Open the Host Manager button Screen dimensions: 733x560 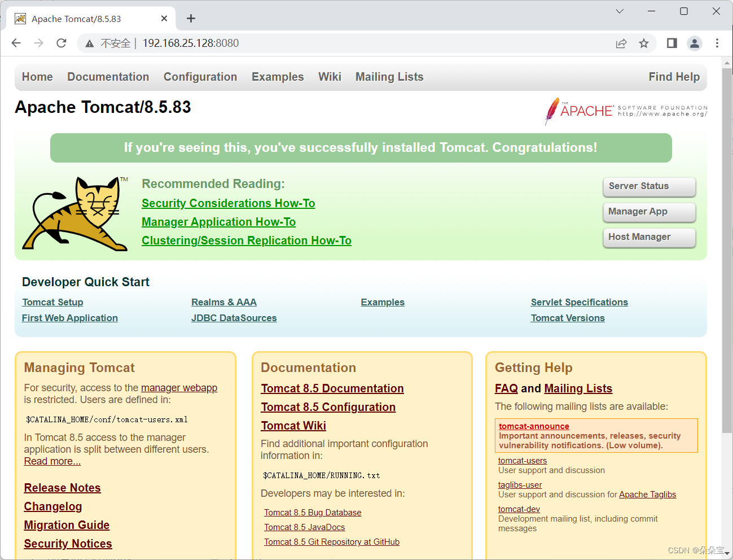click(649, 237)
